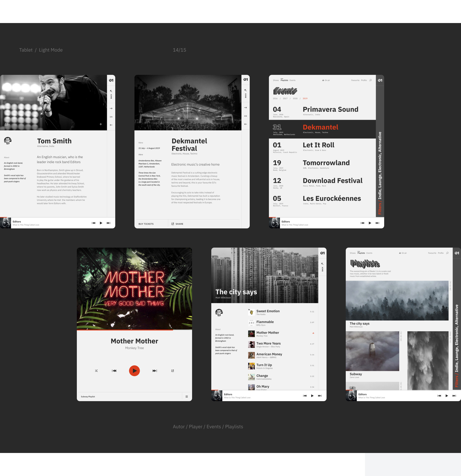This screenshot has width=461, height=476.
Task: Click the plus icon on Tom Smith photo
Action: (x=101, y=124)
